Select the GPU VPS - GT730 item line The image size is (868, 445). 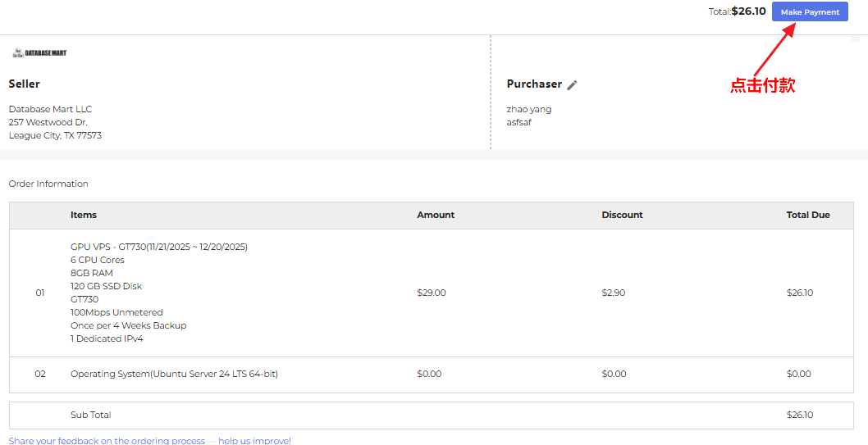click(x=158, y=247)
